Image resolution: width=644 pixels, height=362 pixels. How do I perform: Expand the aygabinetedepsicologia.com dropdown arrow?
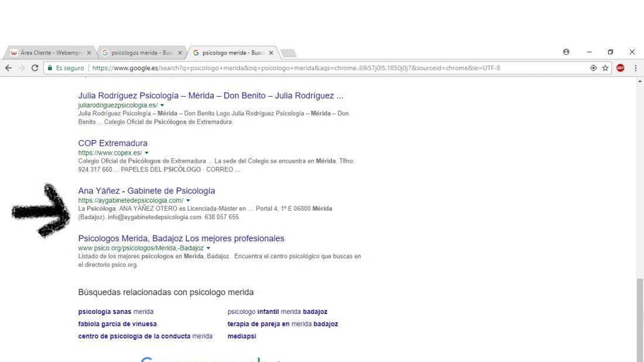coord(188,200)
